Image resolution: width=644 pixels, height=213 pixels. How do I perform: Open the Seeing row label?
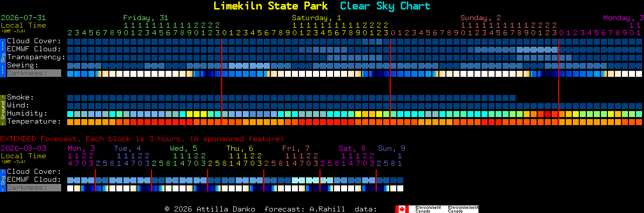point(23,65)
